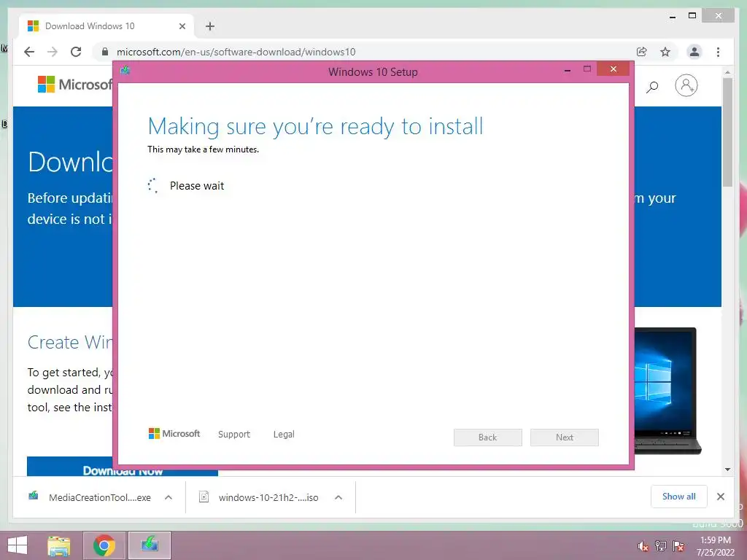Open the Legal link in Setup
Viewport: 747px width, 560px height.
(284, 435)
